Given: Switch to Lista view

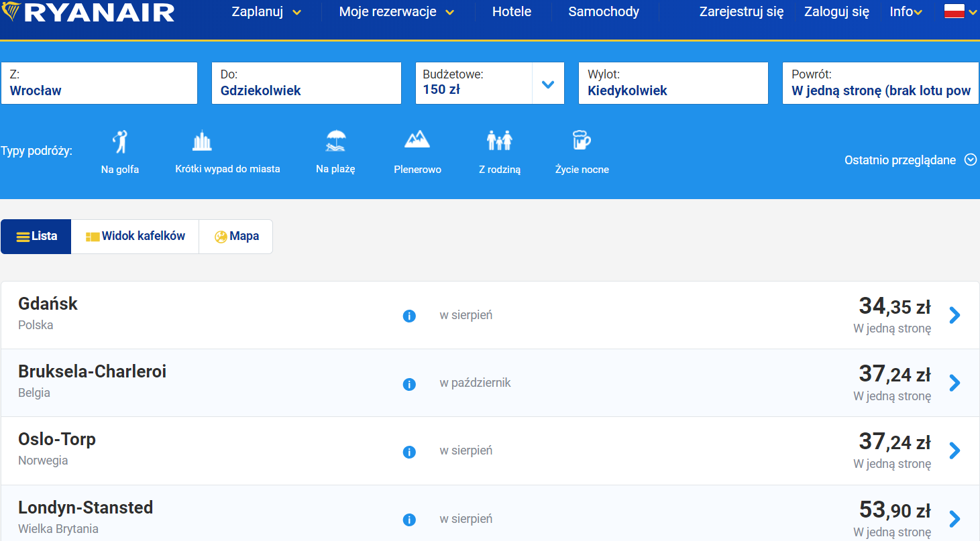Looking at the screenshot, I should point(36,237).
